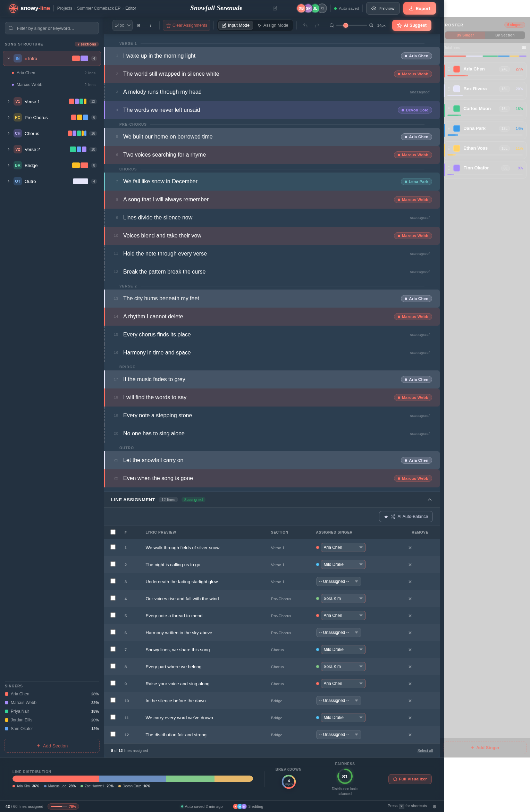Adjust the zoom slider in the toolbar

pyautogui.click(x=346, y=25)
